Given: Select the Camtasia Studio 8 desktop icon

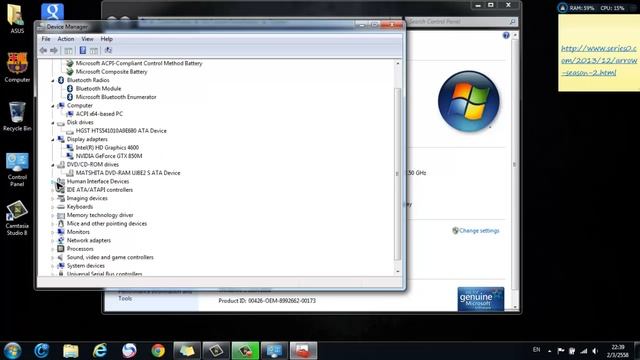Looking at the screenshot, I should 17,218.
